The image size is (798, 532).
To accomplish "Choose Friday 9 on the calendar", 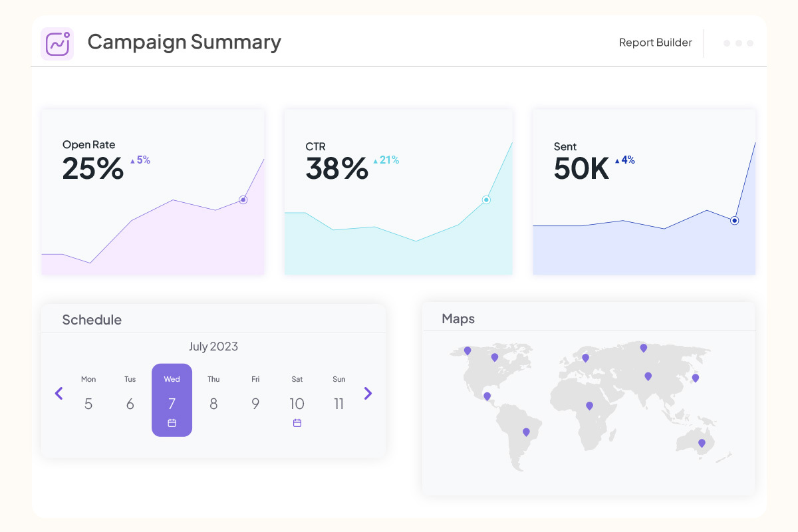I will pyautogui.click(x=255, y=403).
